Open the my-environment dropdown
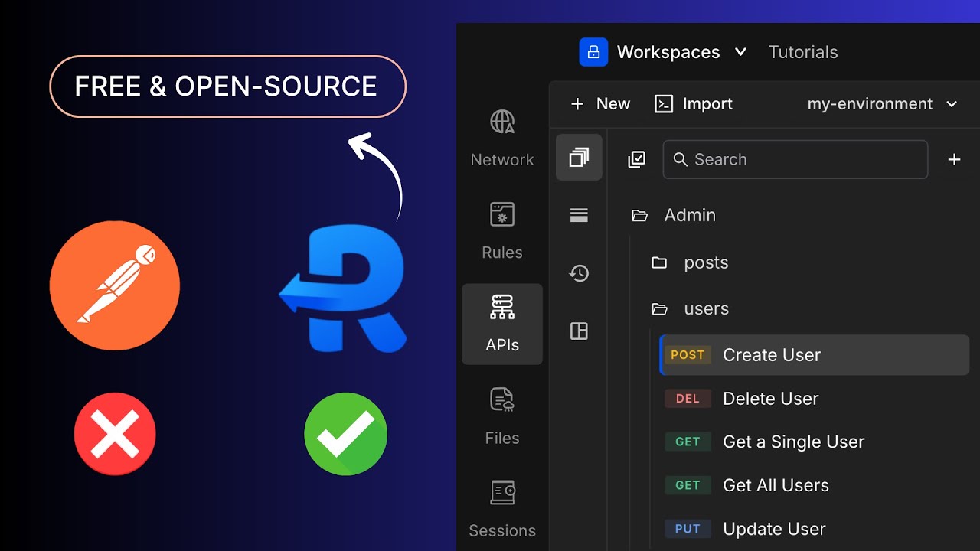The width and height of the screenshot is (980, 551). click(882, 104)
